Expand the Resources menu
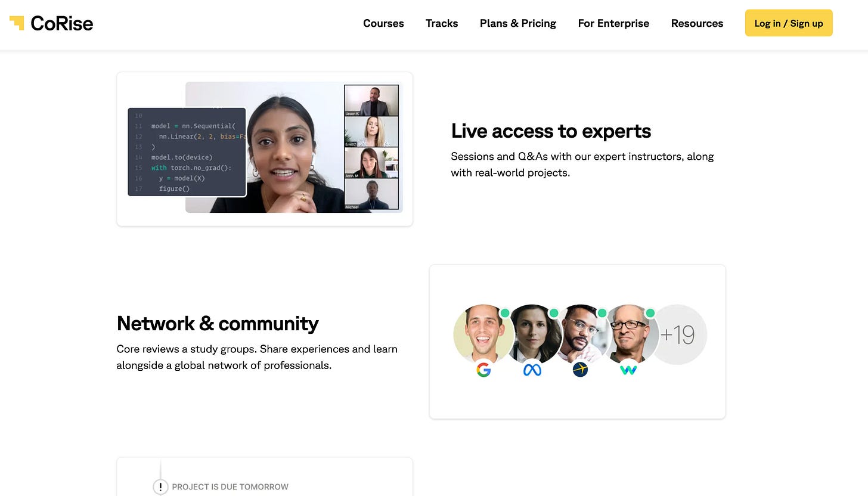868x496 pixels. (697, 23)
